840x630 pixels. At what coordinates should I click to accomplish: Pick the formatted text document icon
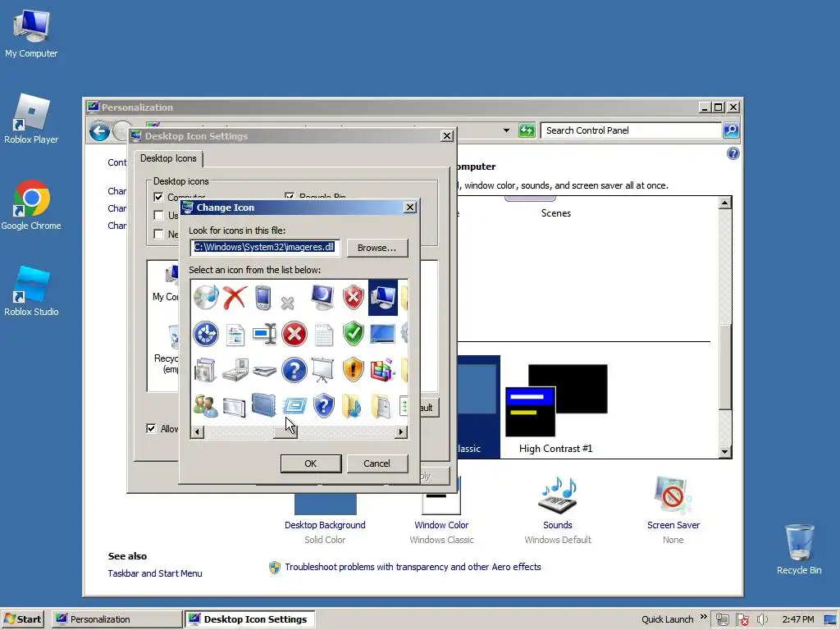coord(235,335)
